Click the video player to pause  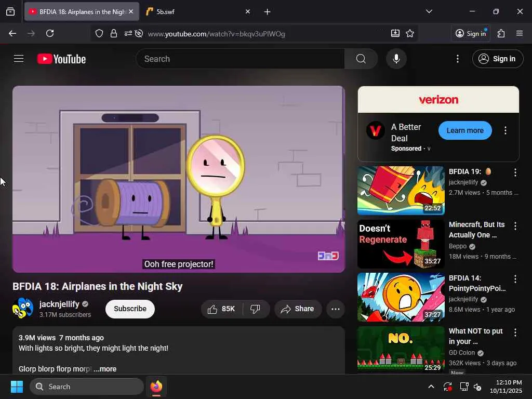[179, 179]
